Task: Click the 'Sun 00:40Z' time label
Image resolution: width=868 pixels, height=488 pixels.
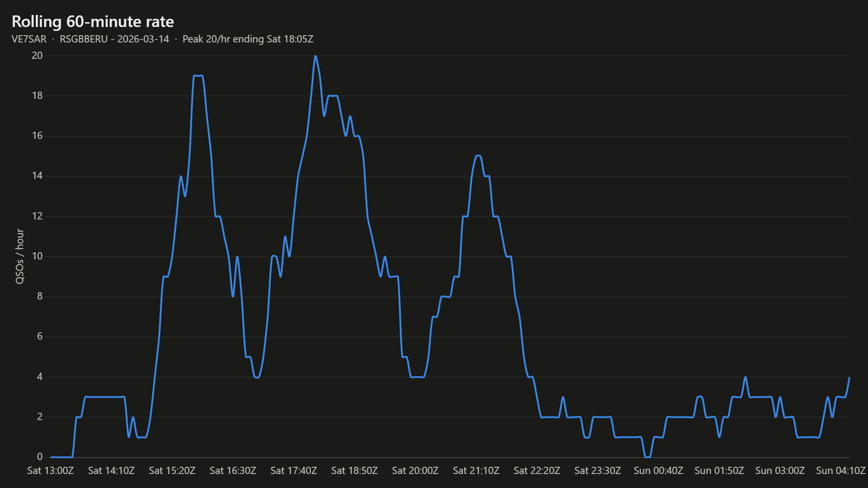Action: (658, 471)
